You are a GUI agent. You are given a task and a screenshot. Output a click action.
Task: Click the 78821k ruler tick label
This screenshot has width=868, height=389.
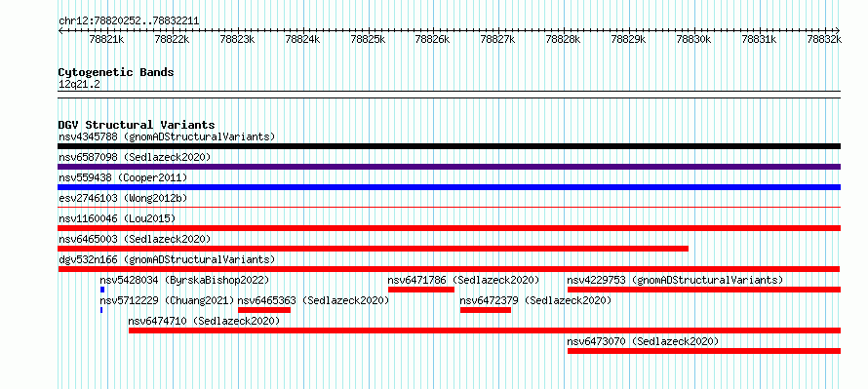107,39
